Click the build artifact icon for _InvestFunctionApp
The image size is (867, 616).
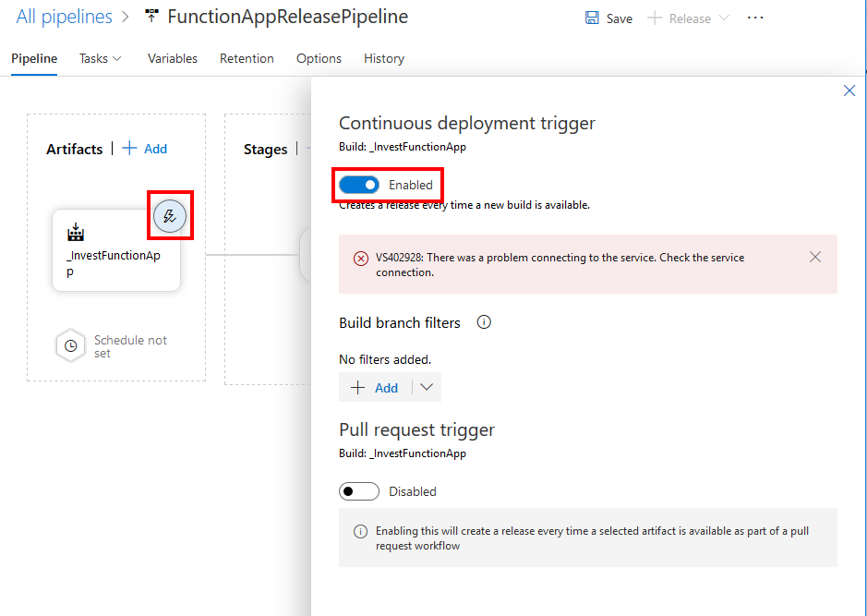(x=77, y=235)
